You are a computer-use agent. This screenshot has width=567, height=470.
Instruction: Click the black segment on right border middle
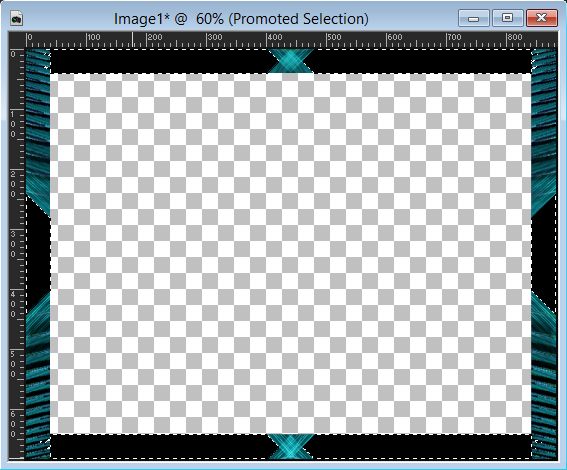[544, 253]
